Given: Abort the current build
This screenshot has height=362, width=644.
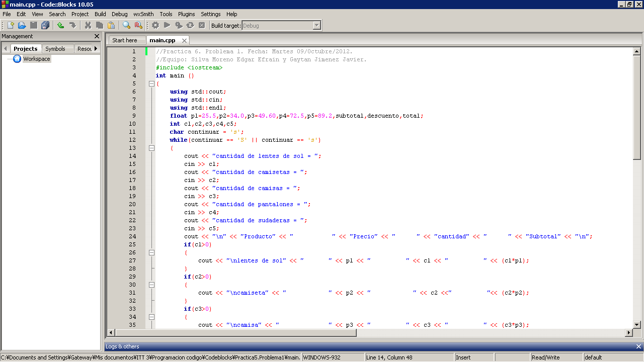Looking at the screenshot, I should (202, 25).
